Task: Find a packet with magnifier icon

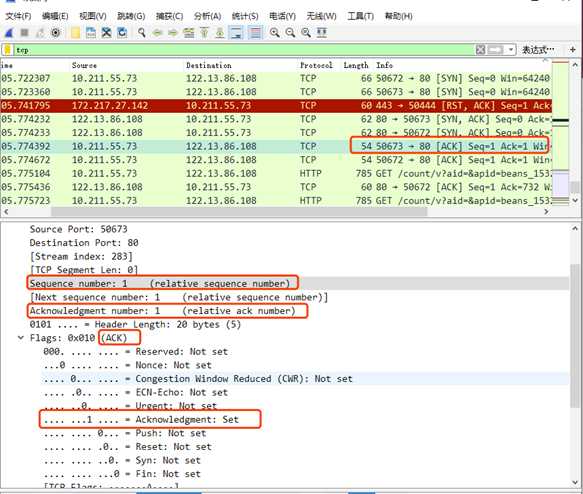Action: tap(142, 33)
